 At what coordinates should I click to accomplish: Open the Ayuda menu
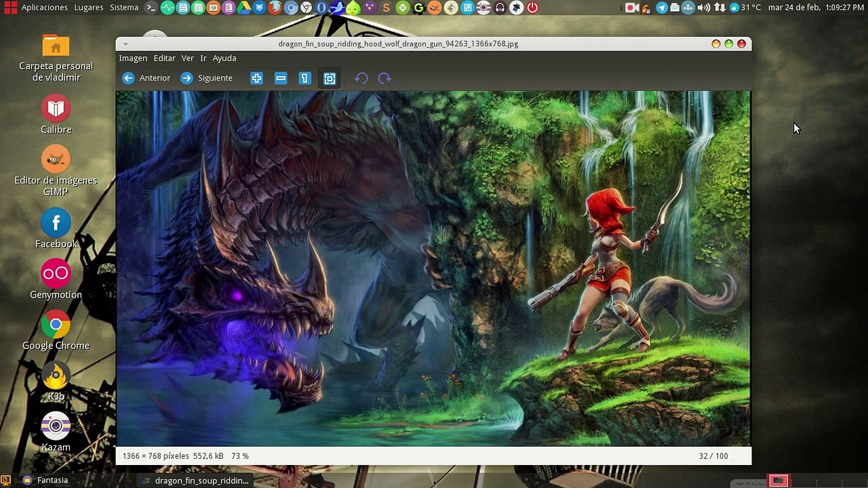point(224,58)
